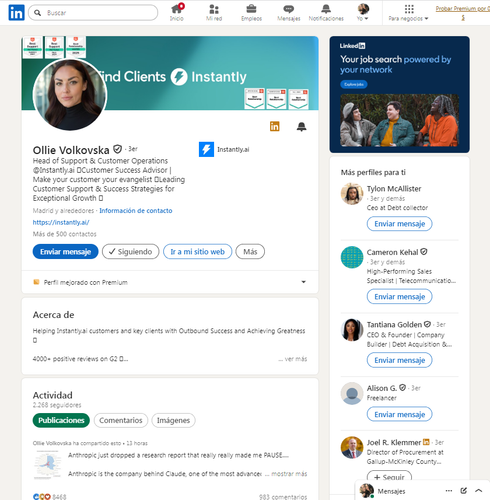Click Enviar mensaje to Ollie Volkovska
The width and height of the screenshot is (490, 500).
click(x=65, y=252)
